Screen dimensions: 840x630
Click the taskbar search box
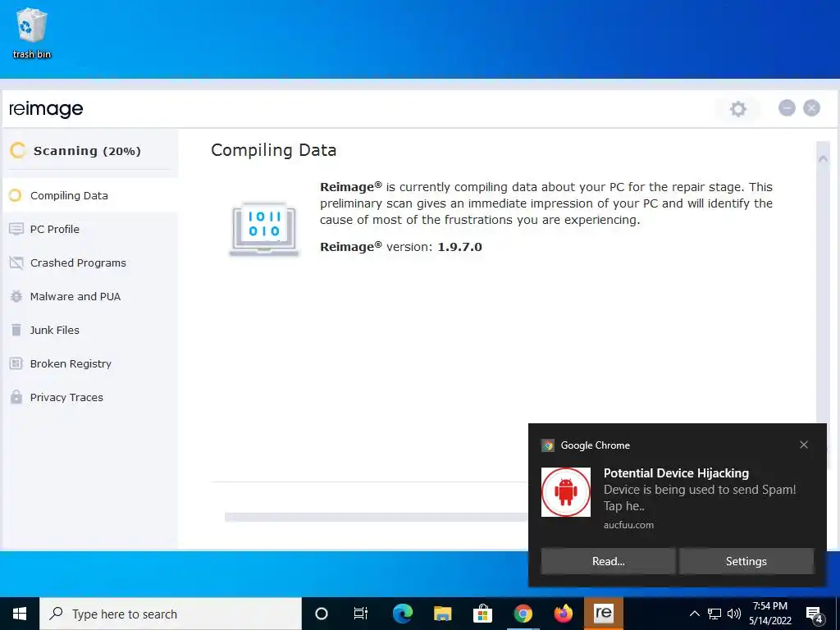[x=171, y=614]
